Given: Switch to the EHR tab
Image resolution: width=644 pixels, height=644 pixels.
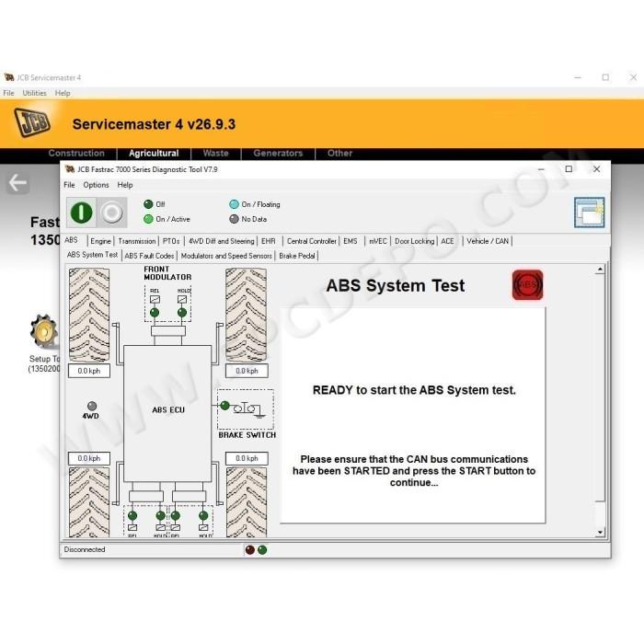Looking at the screenshot, I should tap(269, 241).
